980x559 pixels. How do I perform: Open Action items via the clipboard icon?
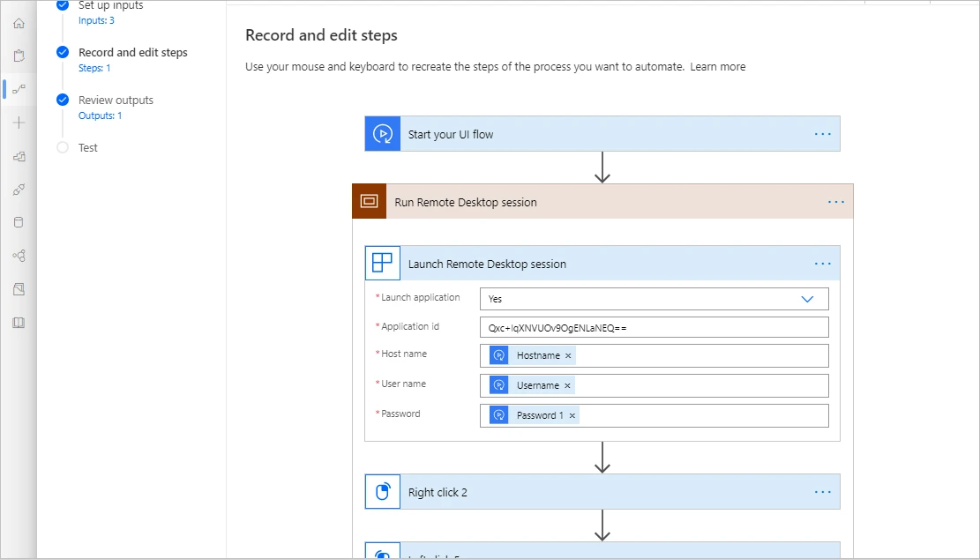pyautogui.click(x=18, y=54)
